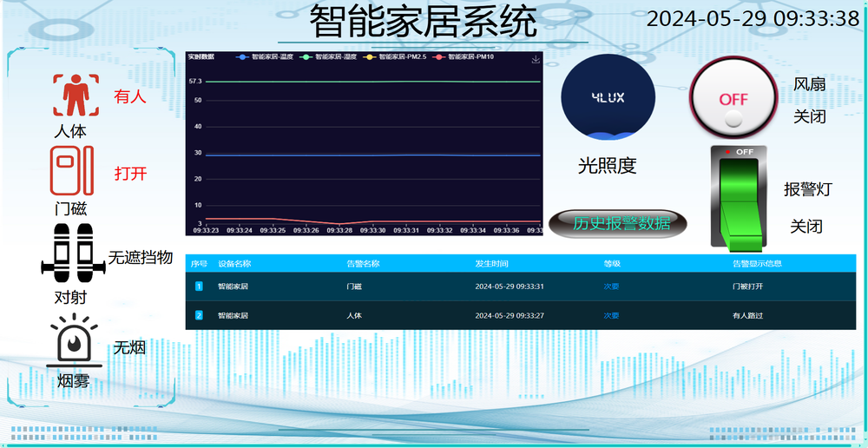Screen dimensions: 868x448
Task: Toggle the 智能家居-湿度 series in chart legend
Action: [x=330, y=57]
